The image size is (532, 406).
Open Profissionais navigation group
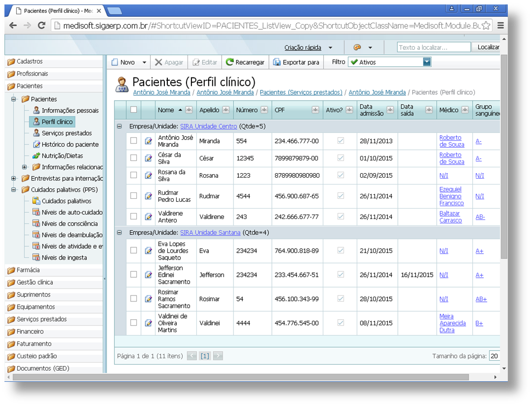[x=54, y=74]
